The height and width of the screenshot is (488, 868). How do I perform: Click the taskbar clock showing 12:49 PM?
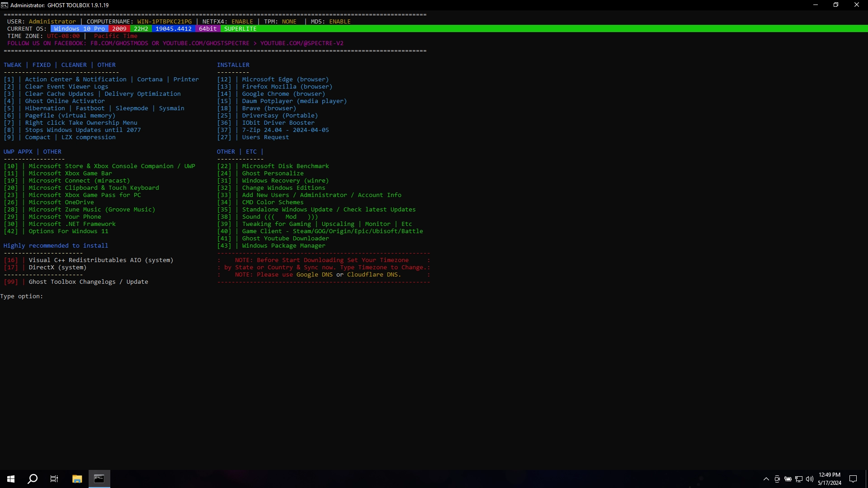click(x=829, y=479)
